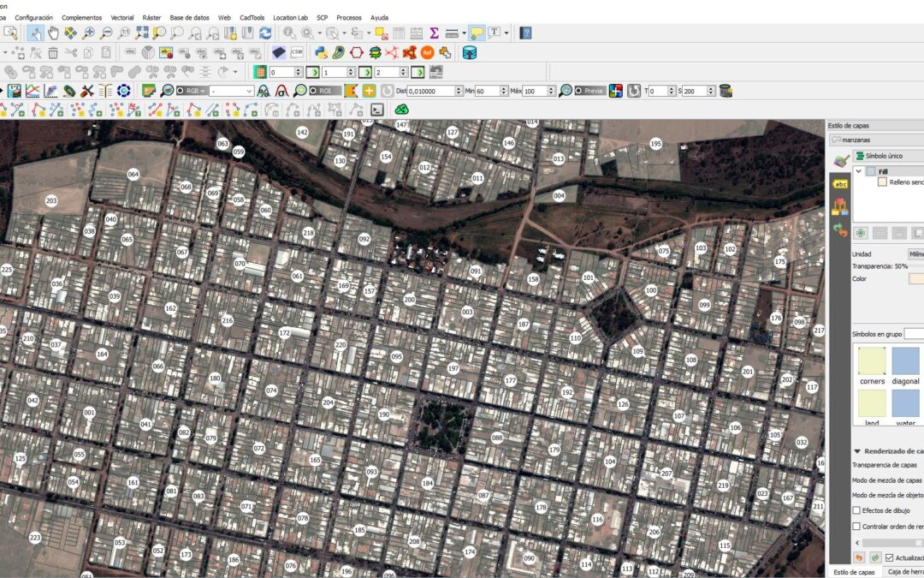Open the SCP menu
924x578 pixels.
click(x=322, y=18)
